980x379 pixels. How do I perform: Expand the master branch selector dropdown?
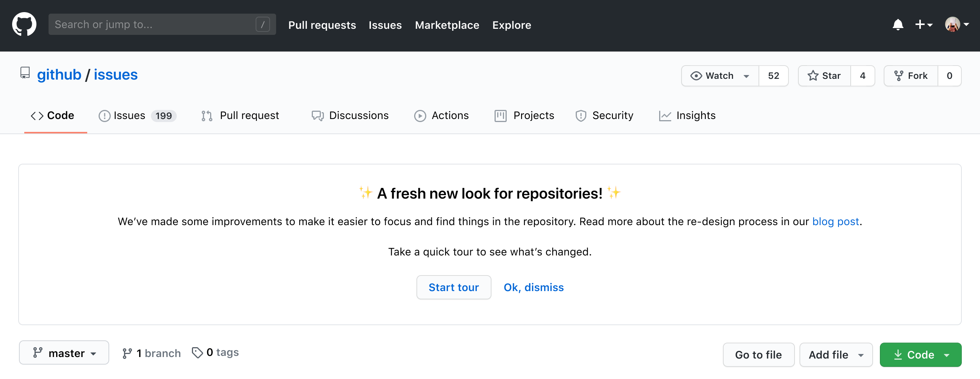point(64,353)
